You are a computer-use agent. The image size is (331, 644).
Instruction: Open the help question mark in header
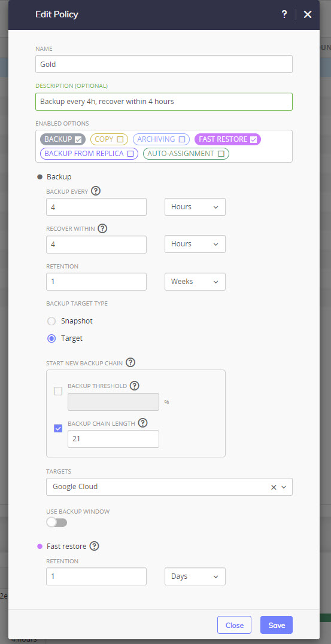coord(284,14)
